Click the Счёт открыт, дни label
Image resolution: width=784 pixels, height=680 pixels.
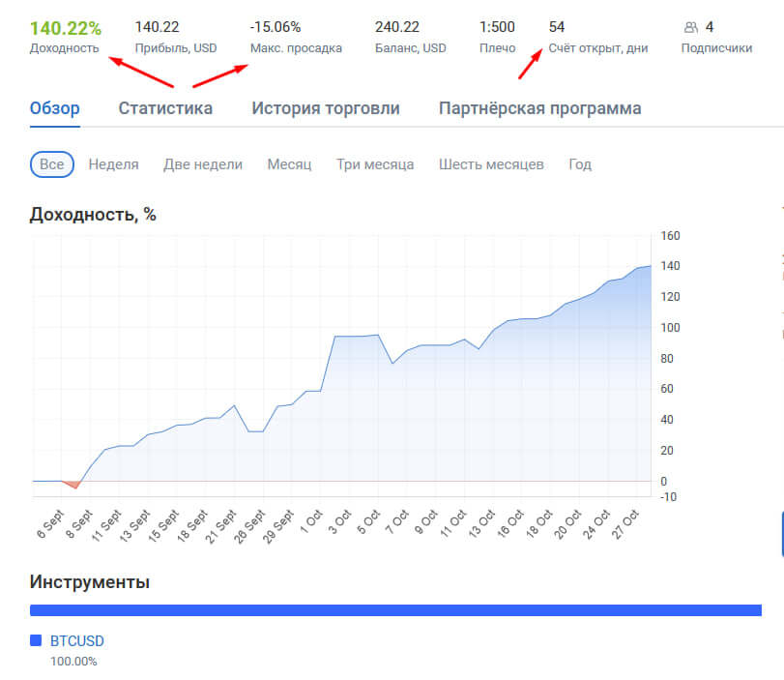click(598, 48)
